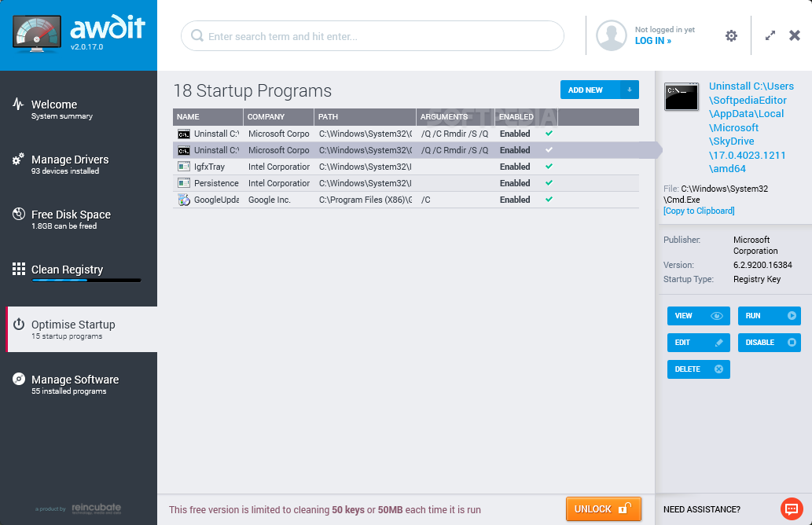Viewport: 812px width, 525px height.
Task: Click the expand window arrows icon
Action: click(x=770, y=35)
